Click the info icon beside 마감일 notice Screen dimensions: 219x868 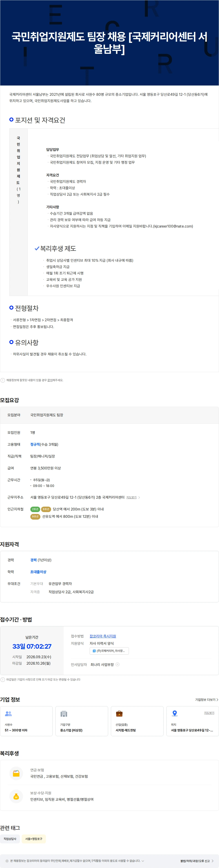point(3,679)
